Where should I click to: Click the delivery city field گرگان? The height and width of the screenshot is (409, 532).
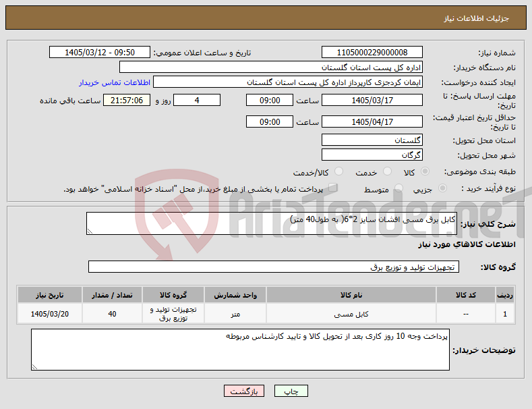tap(372, 155)
